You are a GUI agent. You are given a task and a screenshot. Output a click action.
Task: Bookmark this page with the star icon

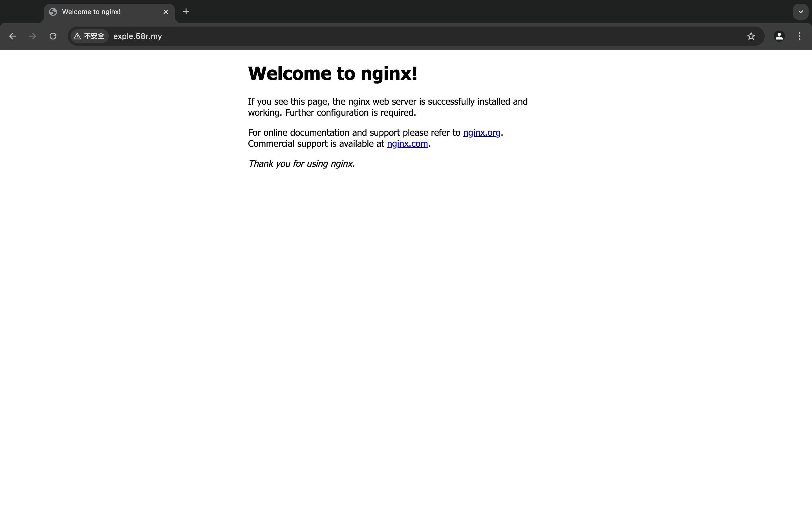tap(751, 36)
